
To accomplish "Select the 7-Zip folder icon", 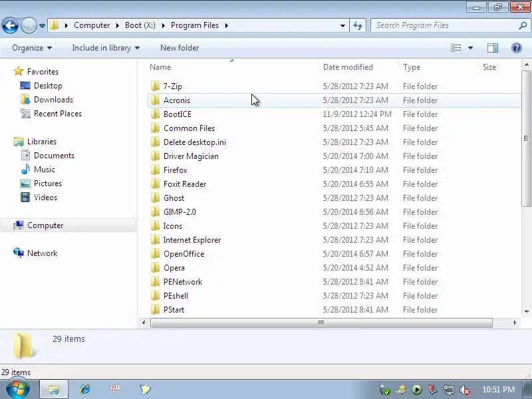I will tap(155, 86).
